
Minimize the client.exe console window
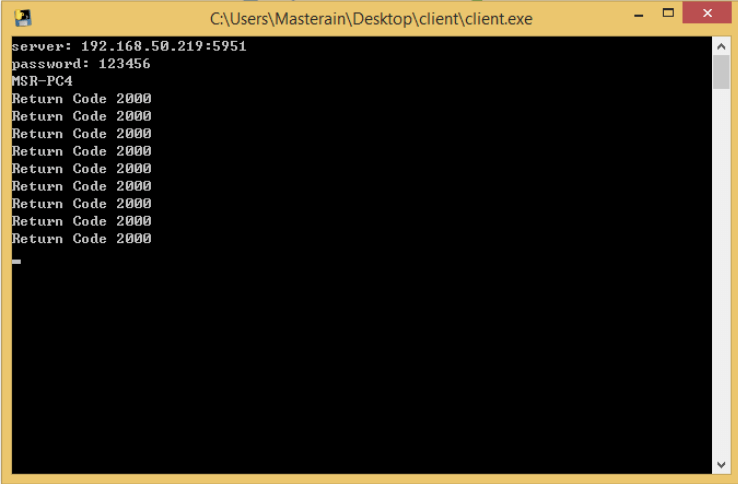pyautogui.click(x=639, y=14)
